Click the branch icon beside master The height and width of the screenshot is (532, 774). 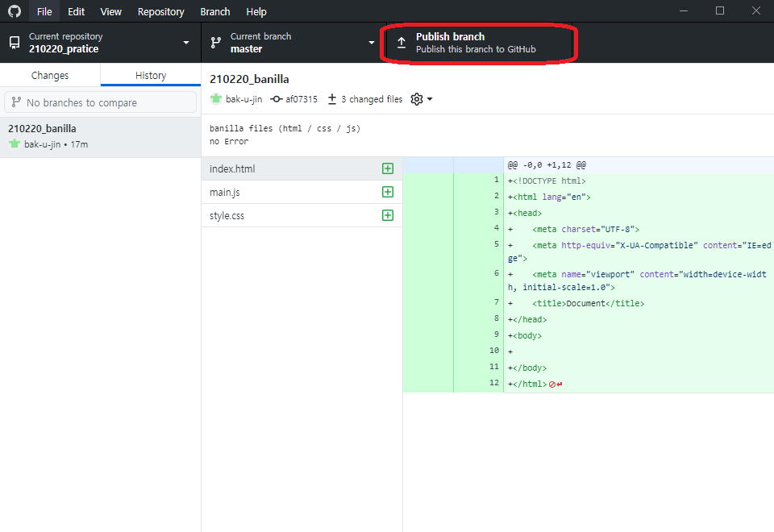(x=216, y=43)
